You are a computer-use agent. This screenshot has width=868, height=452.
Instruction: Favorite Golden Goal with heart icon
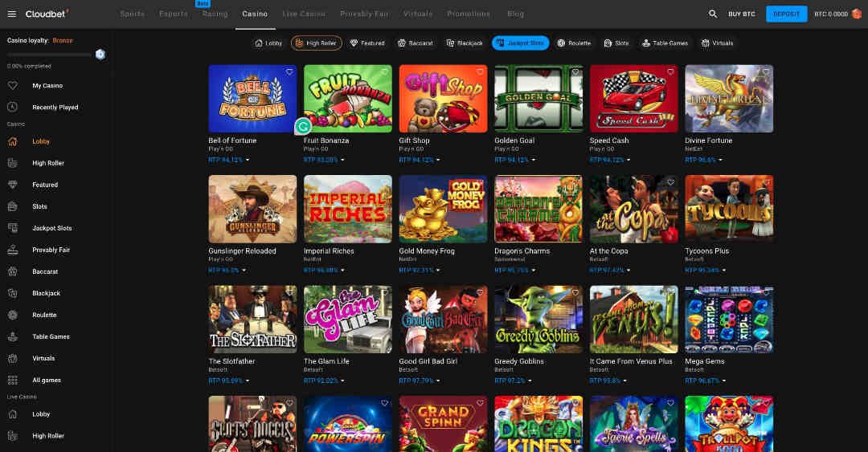point(575,72)
